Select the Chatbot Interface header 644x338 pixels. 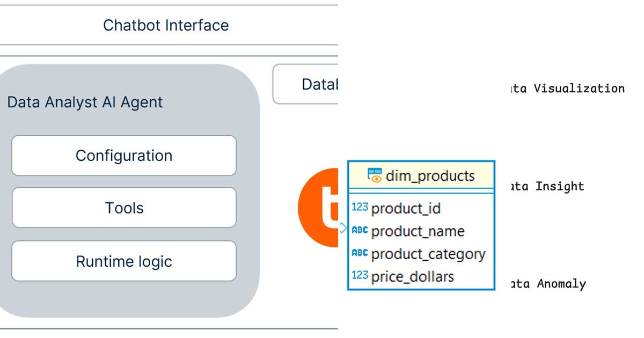(166, 25)
